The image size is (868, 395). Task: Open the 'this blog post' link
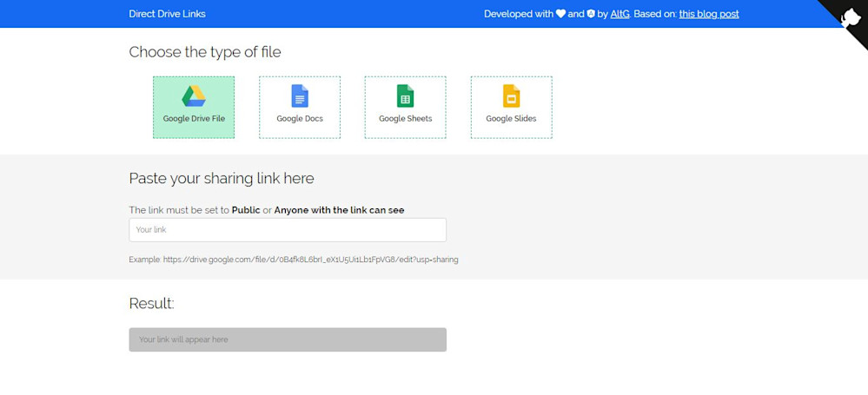[709, 14]
